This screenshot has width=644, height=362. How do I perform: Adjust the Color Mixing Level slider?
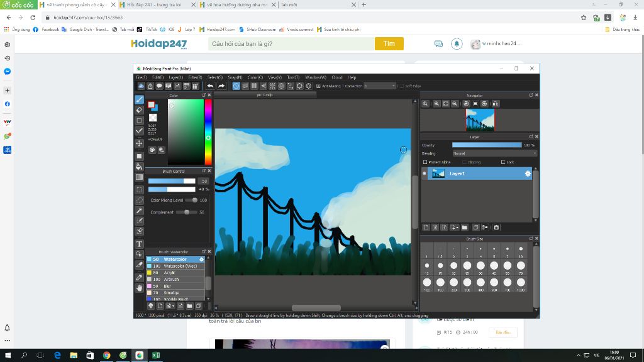(x=191, y=200)
